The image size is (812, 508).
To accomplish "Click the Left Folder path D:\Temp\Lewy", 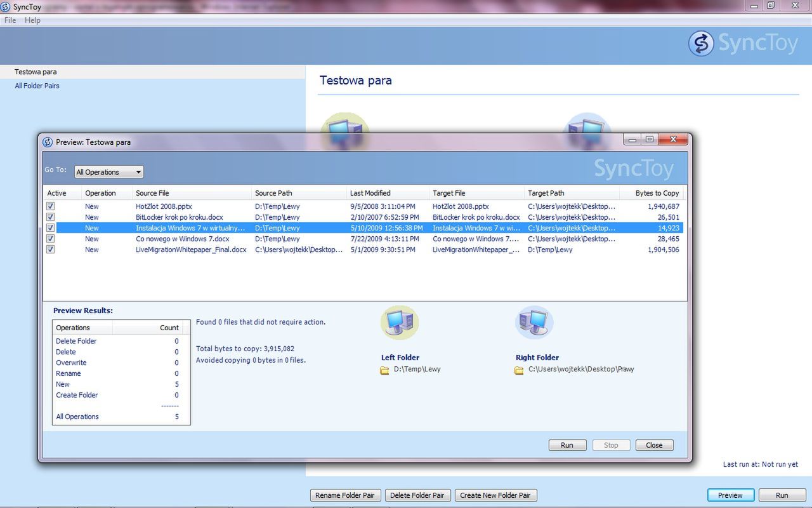I will click(417, 369).
